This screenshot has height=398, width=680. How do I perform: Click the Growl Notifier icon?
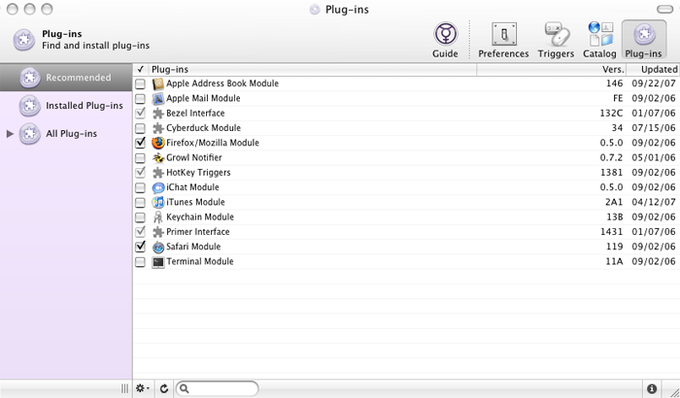(158, 157)
